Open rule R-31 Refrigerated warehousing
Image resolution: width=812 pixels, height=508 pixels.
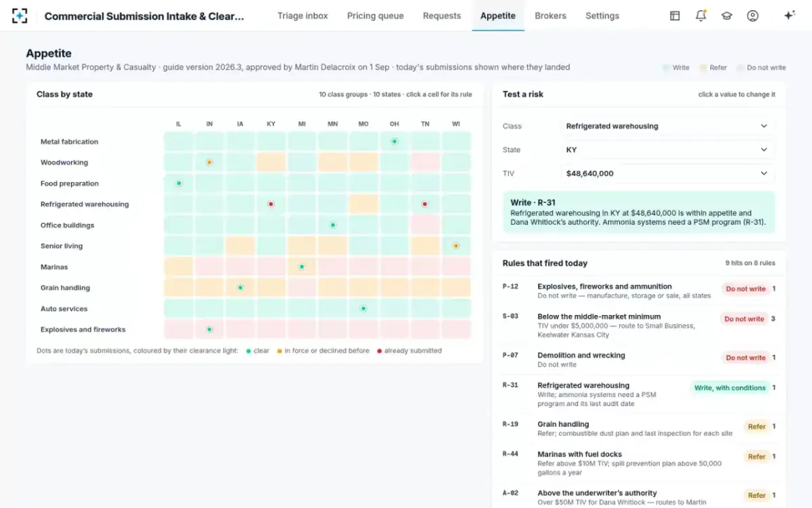point(639,394)
